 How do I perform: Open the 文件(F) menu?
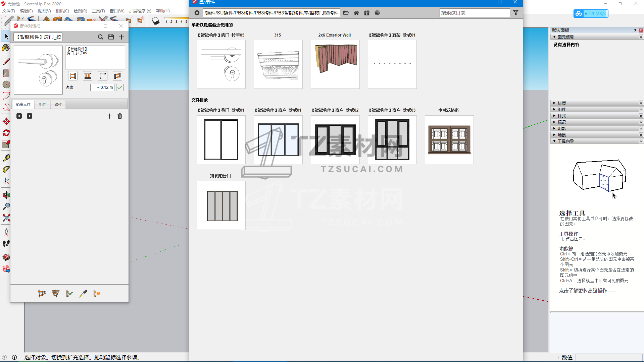9,11
